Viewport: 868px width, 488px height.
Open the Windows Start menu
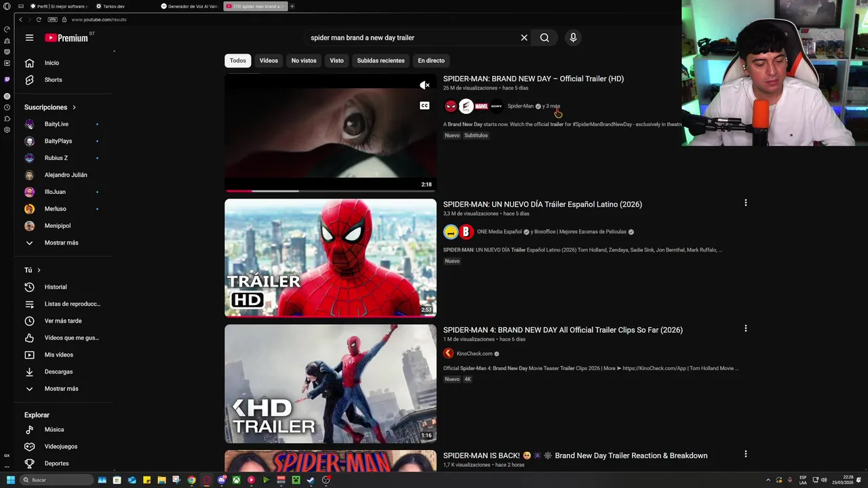pyautogui.click(x=10, y=480)
